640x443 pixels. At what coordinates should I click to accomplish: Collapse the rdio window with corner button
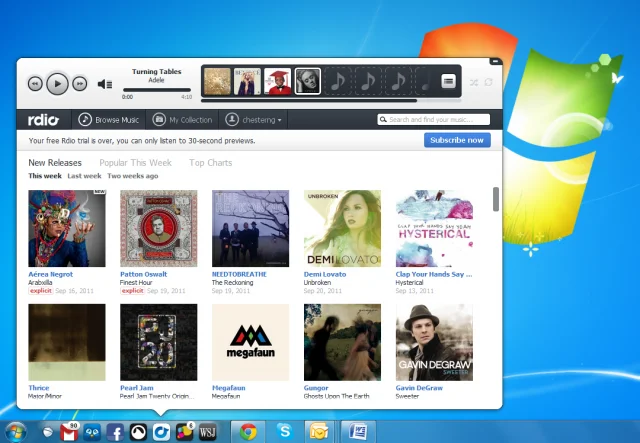point(495,62)
